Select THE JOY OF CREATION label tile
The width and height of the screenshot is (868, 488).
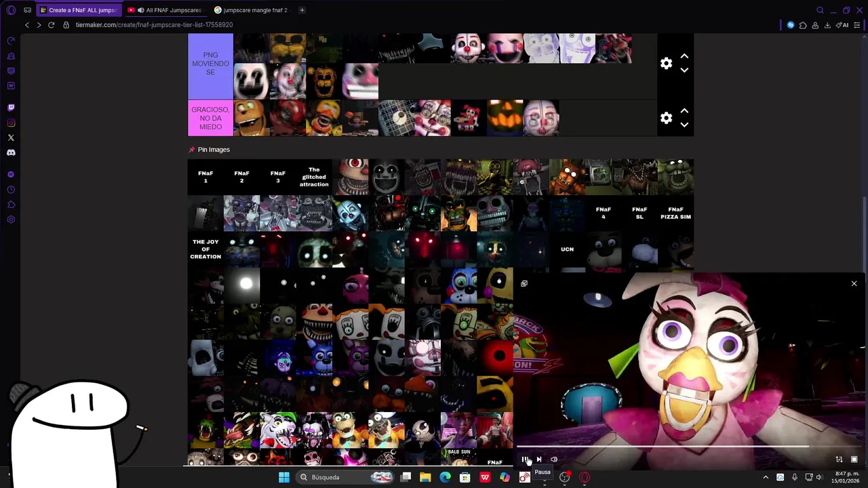205,249
